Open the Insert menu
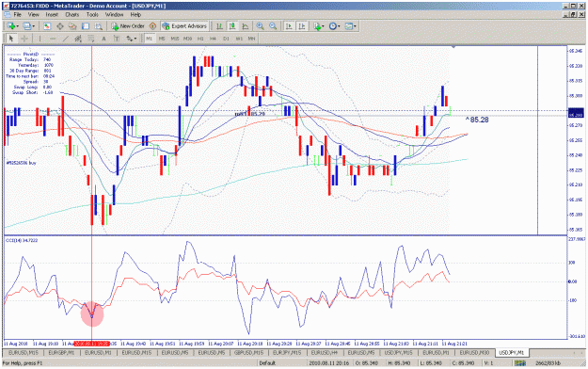 (52, 15)
